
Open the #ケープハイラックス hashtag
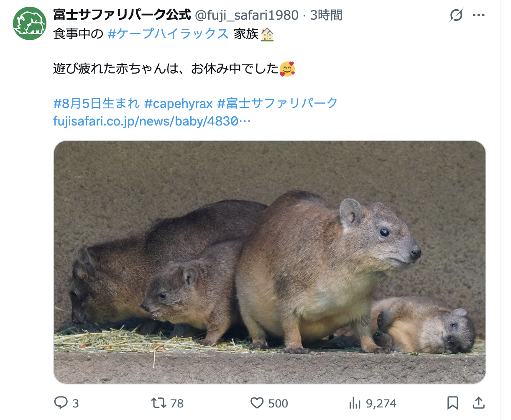tap(168, 34)
